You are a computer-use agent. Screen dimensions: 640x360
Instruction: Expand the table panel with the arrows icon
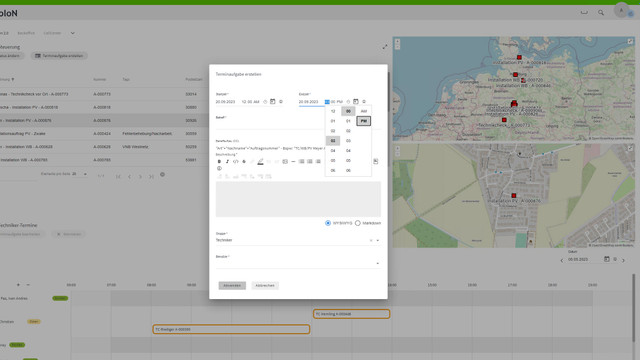(385, 47)
